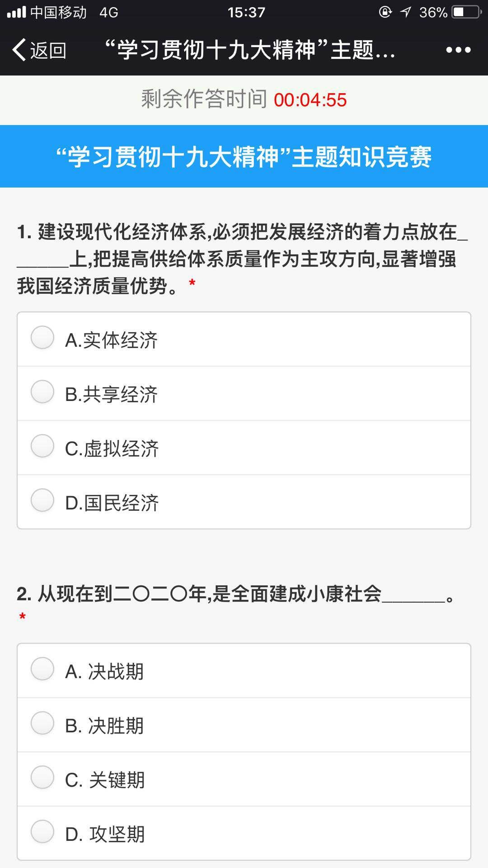Image resolution: width=488 pixels, height=868 pixels.
Task: Select B. 决胜期 for question 2
Action: coord(42,723)
